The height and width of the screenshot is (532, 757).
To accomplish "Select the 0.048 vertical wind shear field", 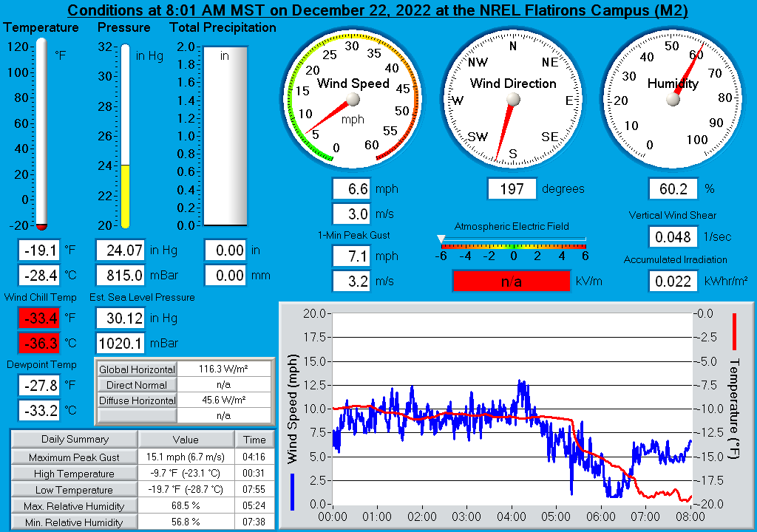I will (x=673, y=236).
